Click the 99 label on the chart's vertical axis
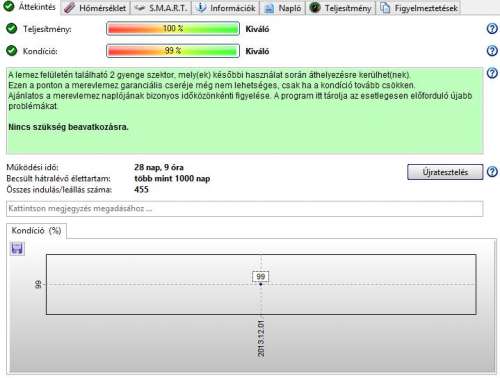 point(38,284)
